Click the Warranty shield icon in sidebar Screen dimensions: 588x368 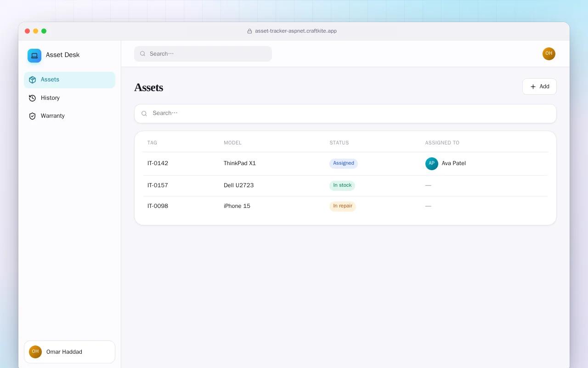32,116
